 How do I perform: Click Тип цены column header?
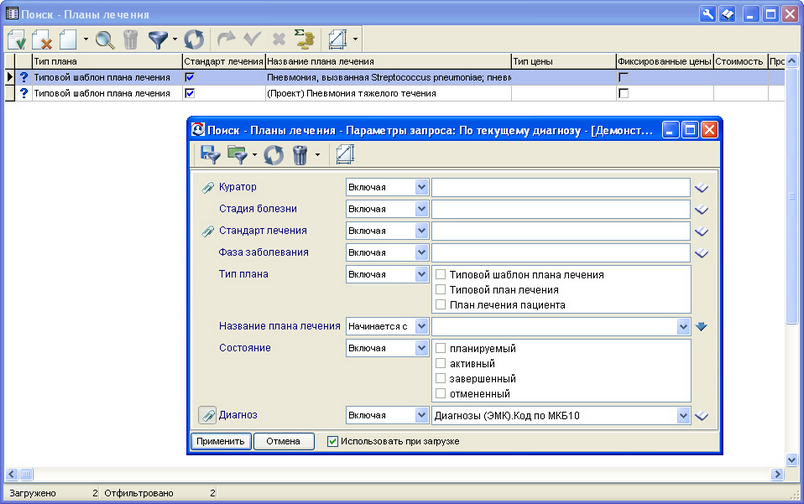(564, 61)
